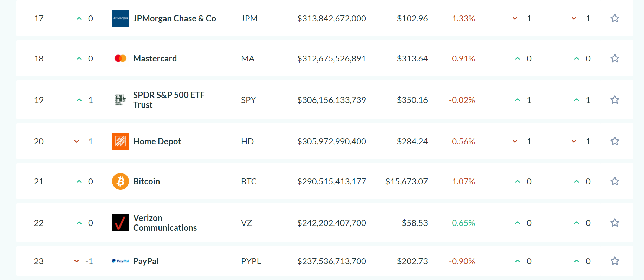Click the PYPL ticker symbol
This screenshot has height=280, width=644.
tap(251, 261)
